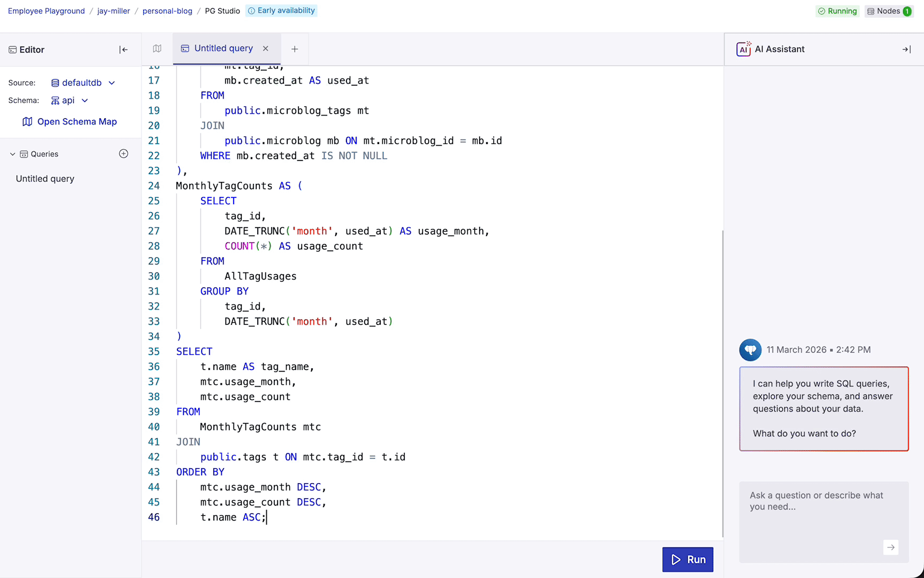924x578 pixels.
Task: Click the Early availability info badge
Action: pyautogui.click(x=281, y=11)
